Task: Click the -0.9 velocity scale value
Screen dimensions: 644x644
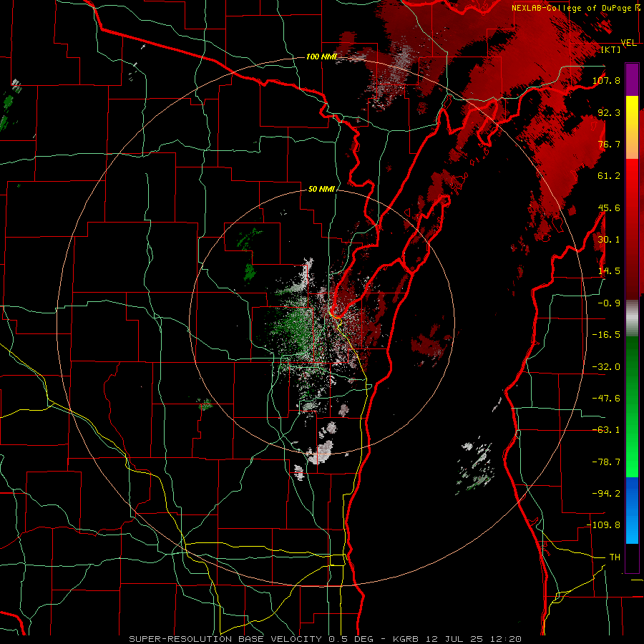Action: point(609,303)
